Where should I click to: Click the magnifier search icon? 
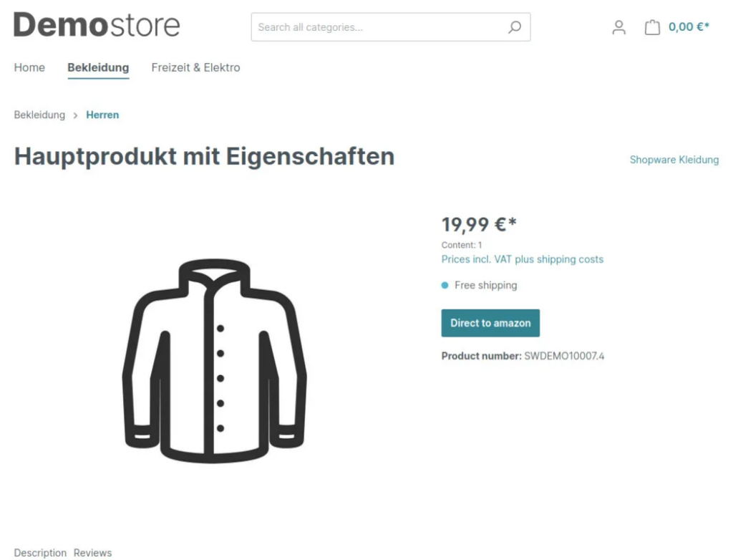(x=514, y=27)
